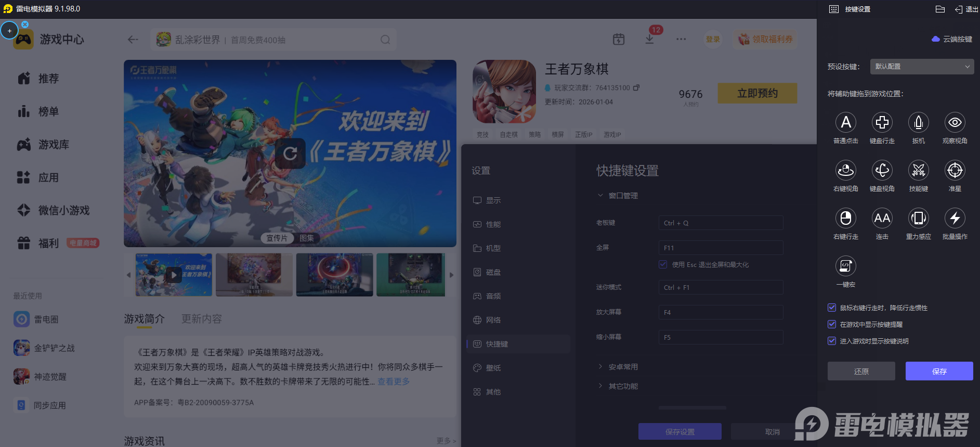The width and height of the screenshot is (980, 447).
Task: Click 取消 in settings dialog
Action: pos(773,431)
